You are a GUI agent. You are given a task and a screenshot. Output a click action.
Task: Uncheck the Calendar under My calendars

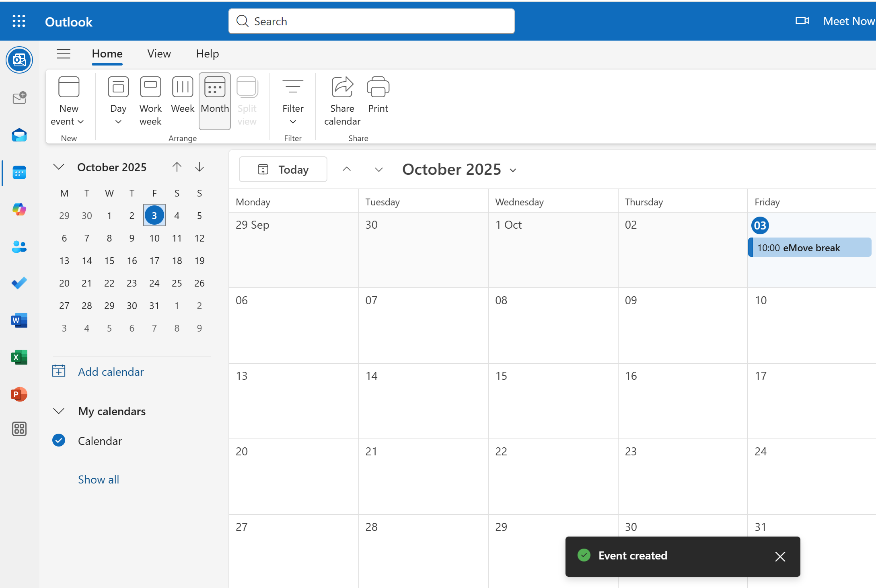pyautogui.click(x=59, y=440)
